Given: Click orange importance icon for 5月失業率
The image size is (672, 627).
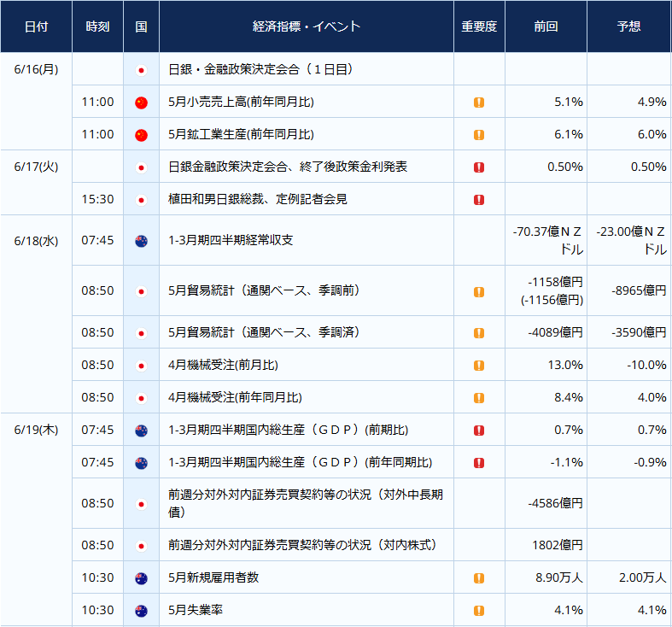Looking at the screenshot, I should pos(479,611).
